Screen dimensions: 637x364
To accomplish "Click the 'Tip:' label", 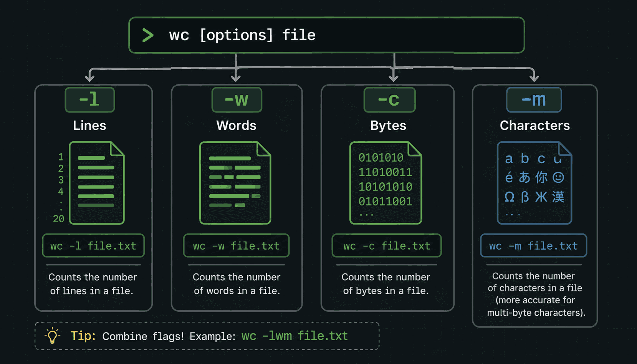I will tap(83, 336).
